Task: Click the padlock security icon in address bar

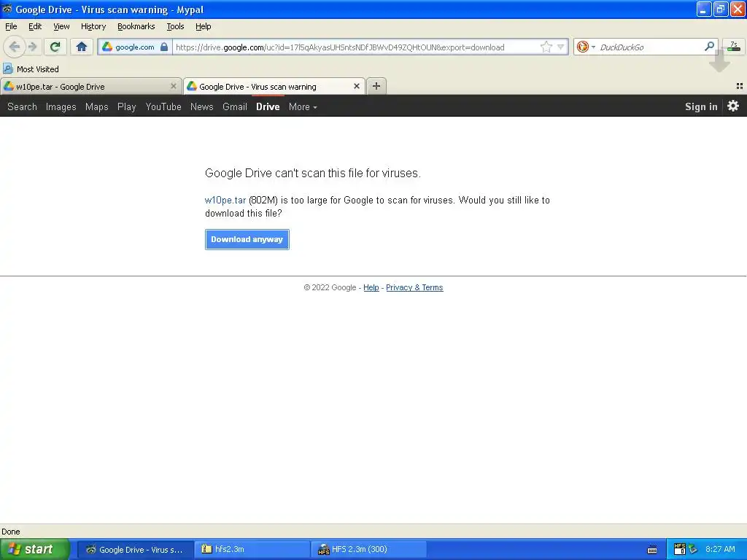Action: pos(164,47)
